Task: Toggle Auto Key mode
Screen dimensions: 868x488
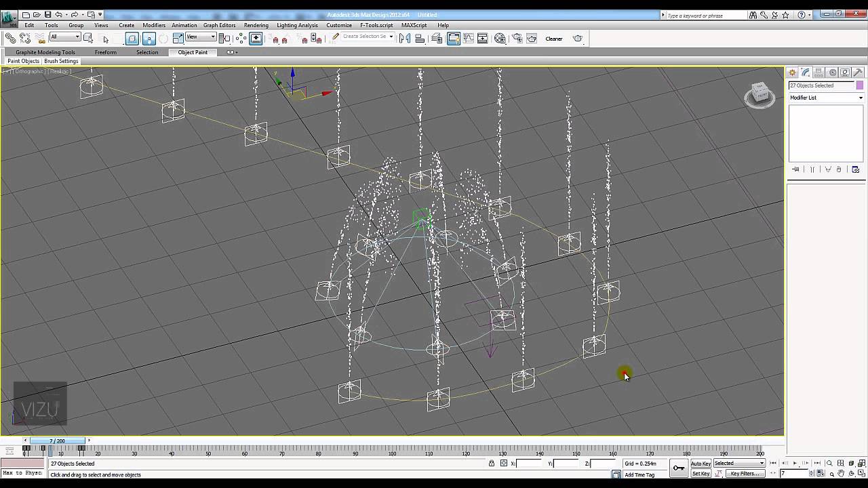Action: pos(701,464)
